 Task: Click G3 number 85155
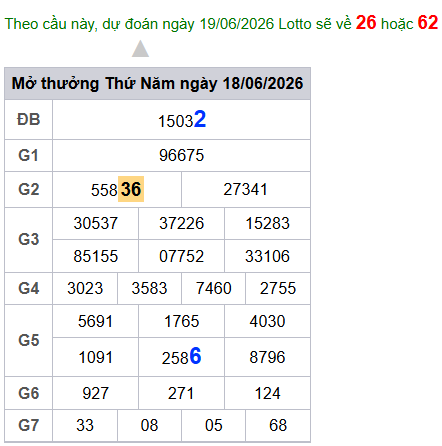pyautogui.click(x=96, y=256)
